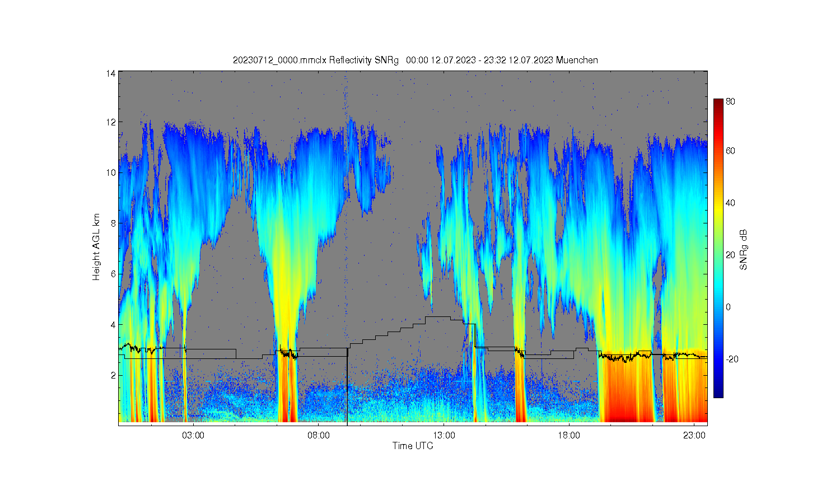Click the stepped black line peak near 13:00
The image size is (840, 504).
(x=438, y=317)
